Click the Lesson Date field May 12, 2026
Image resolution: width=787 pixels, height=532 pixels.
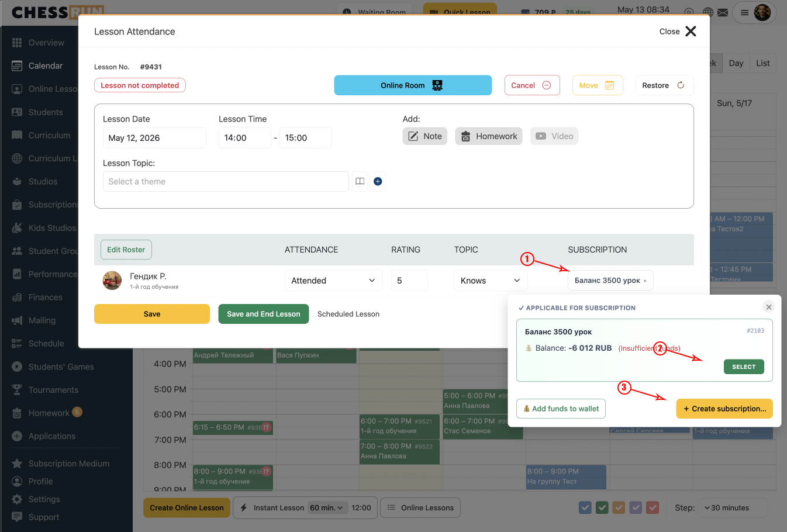click(x=154, y=138)
